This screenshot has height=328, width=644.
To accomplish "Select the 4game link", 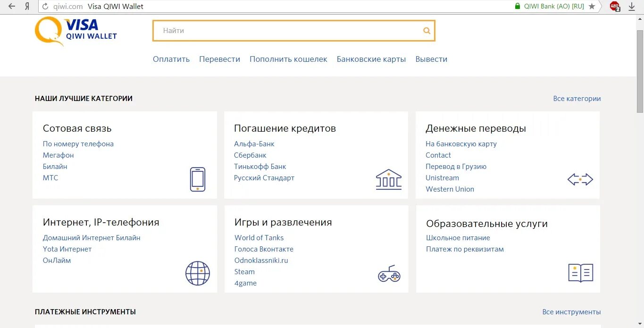I will coord(245,283).
